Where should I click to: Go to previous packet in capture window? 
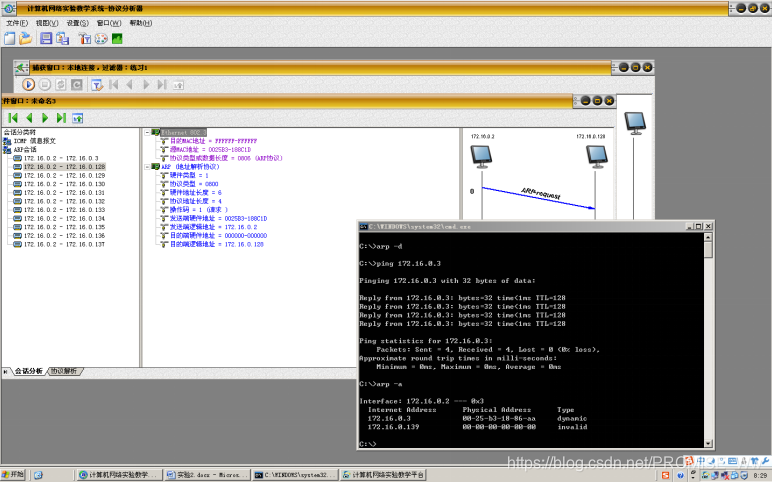click(x=129, y=85)
